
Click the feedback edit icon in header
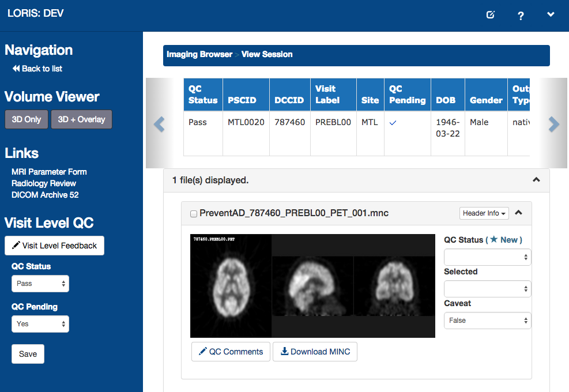coord(491,15)
